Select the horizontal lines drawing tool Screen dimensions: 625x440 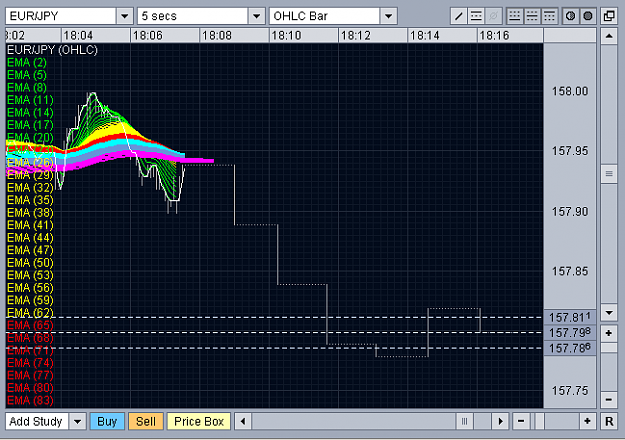coord(476,16)
